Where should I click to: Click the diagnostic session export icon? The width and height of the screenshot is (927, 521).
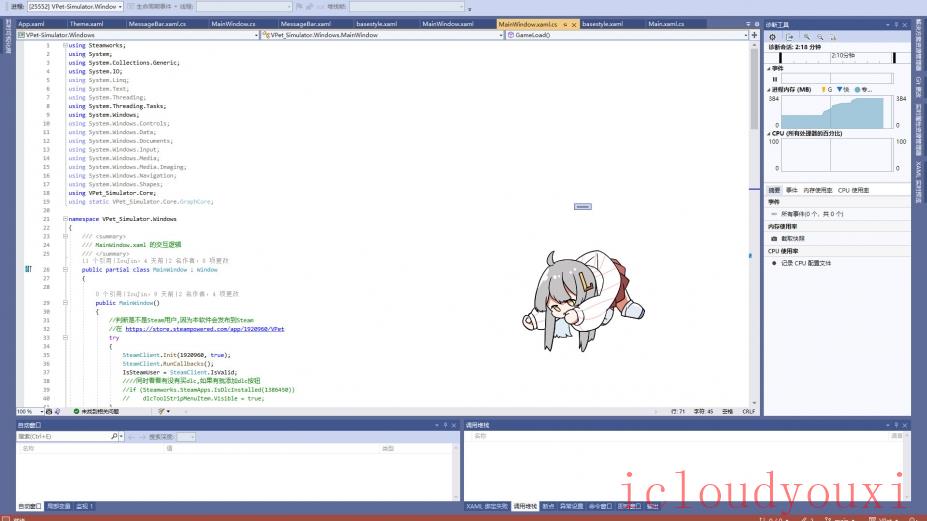[789, 37]
